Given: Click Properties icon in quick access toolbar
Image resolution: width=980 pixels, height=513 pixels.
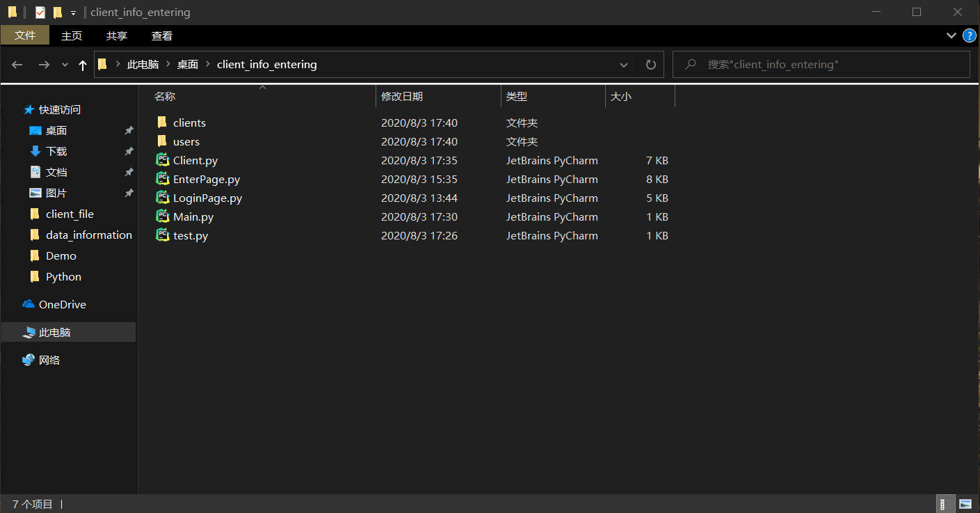Looking at the screenshot, I should click(x=40, y=12).
